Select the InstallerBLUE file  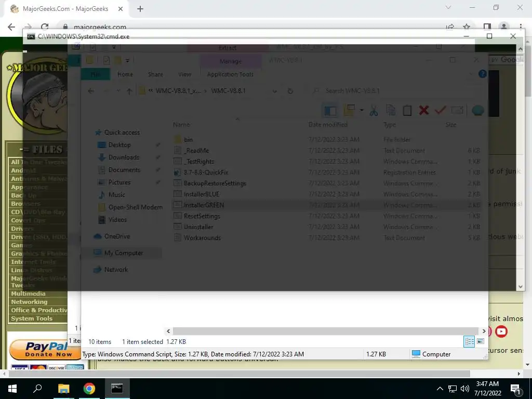[201, 194]
